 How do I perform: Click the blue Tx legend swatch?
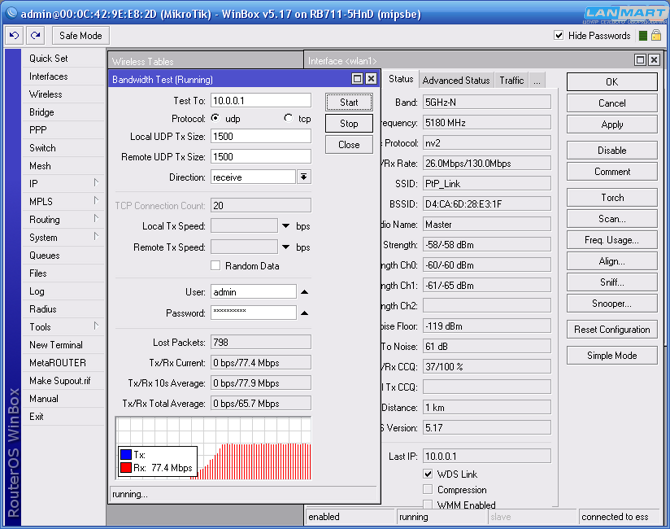tap(126, 454)
